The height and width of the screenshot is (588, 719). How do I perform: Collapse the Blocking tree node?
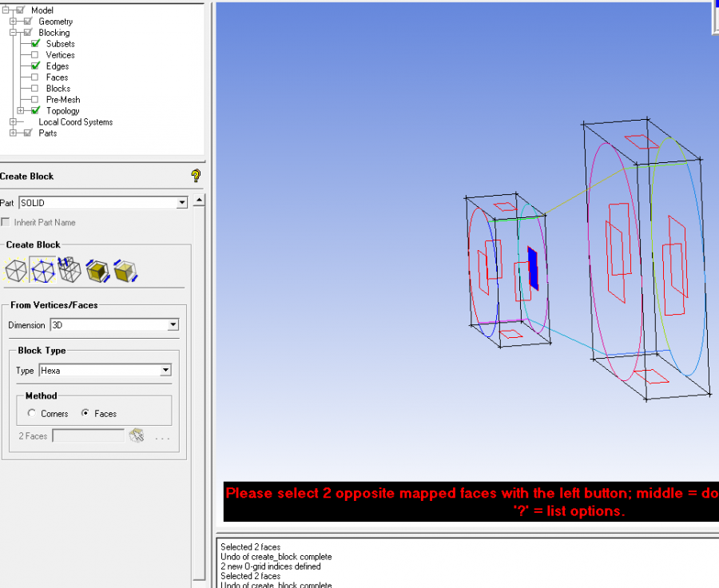[x=13, y=33]
